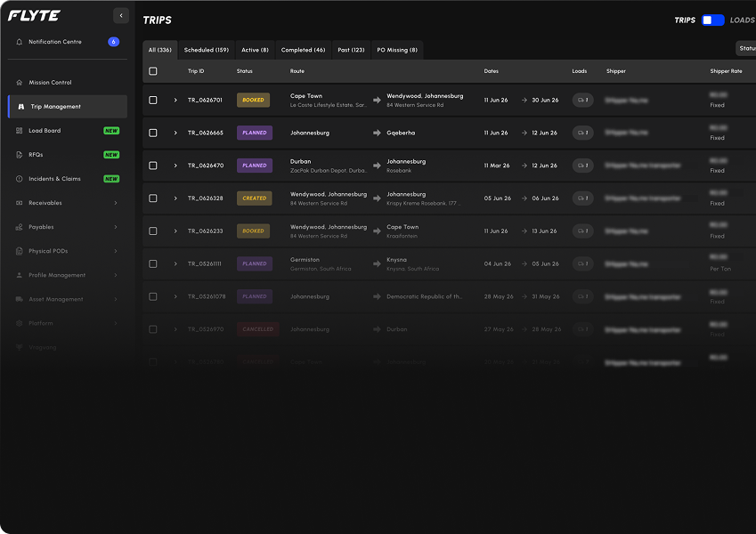Switch to the Completed (46) tab

pyautogui.click(x=304, y=50)
